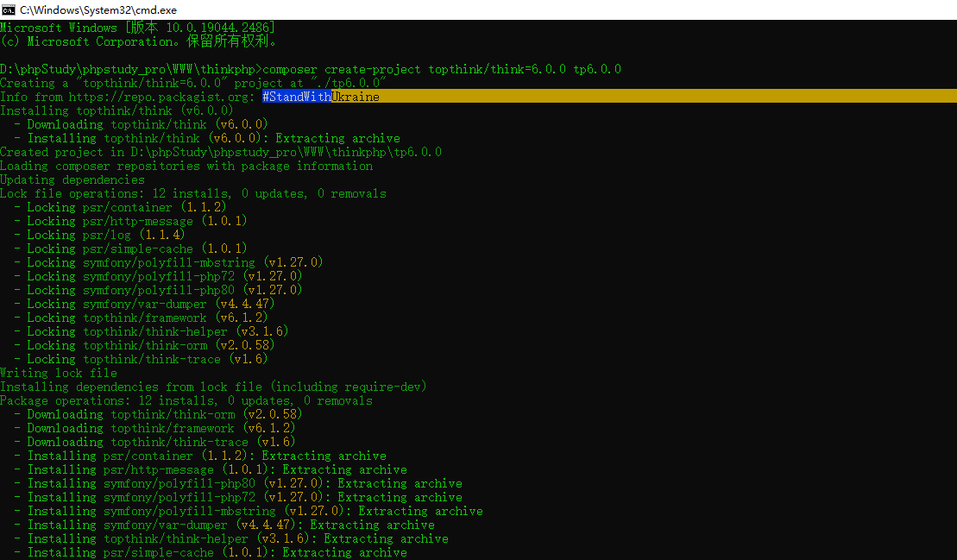Click the 'Updating dependencies' line

(x=72, y=179)
